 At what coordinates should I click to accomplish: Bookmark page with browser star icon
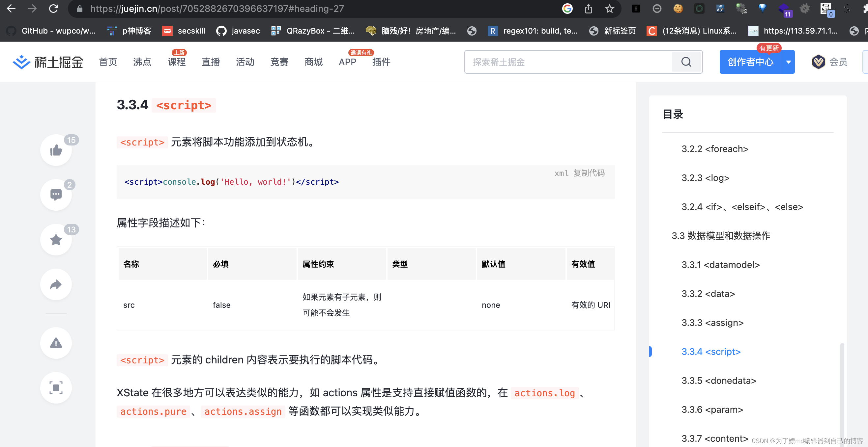click(609, 9)
